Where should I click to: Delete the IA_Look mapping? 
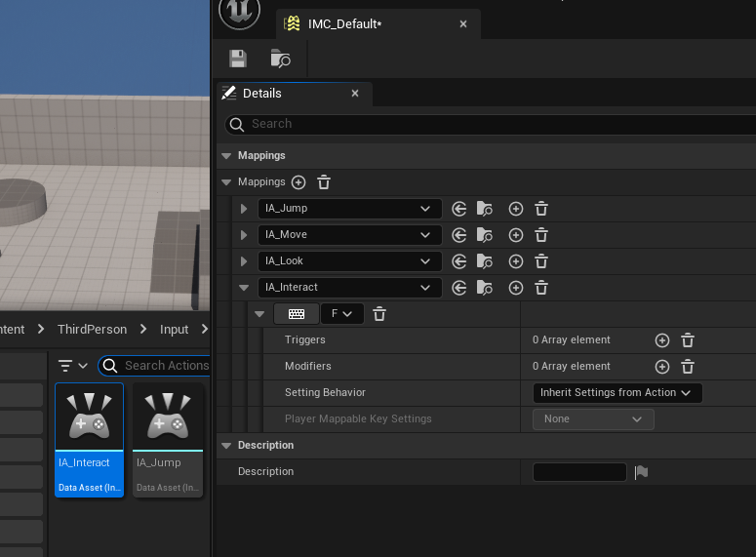[541, 261]
